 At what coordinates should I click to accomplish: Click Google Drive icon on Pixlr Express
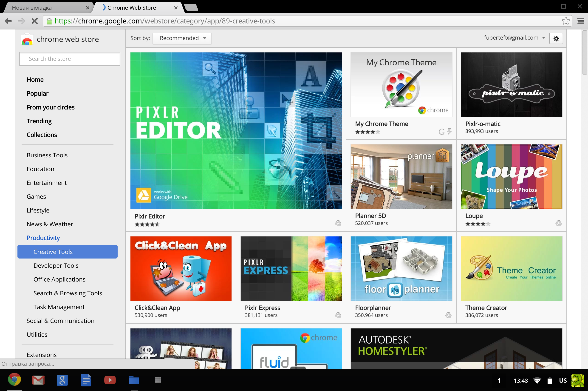click(x=338, y=315)
